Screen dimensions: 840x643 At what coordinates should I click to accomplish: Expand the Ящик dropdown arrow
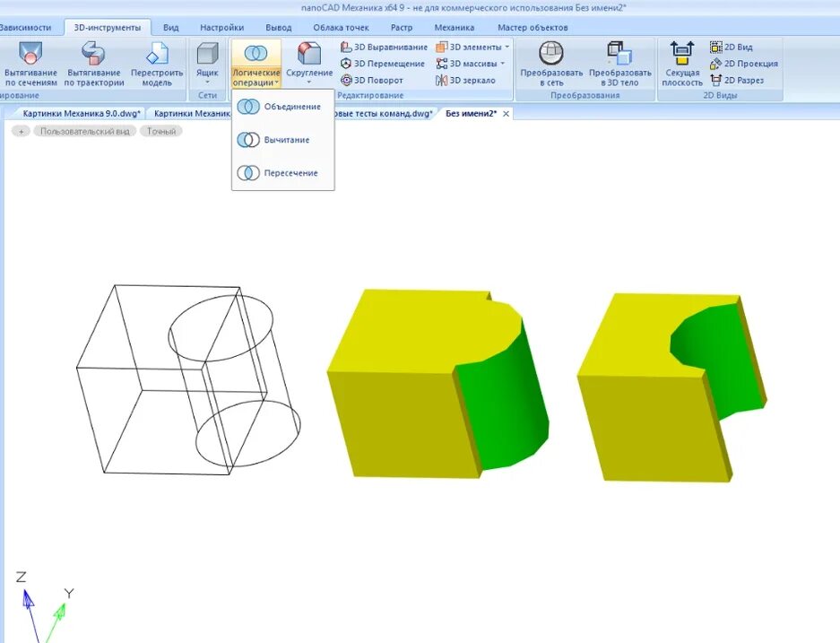pyautogui.click(x=207, y=83)
